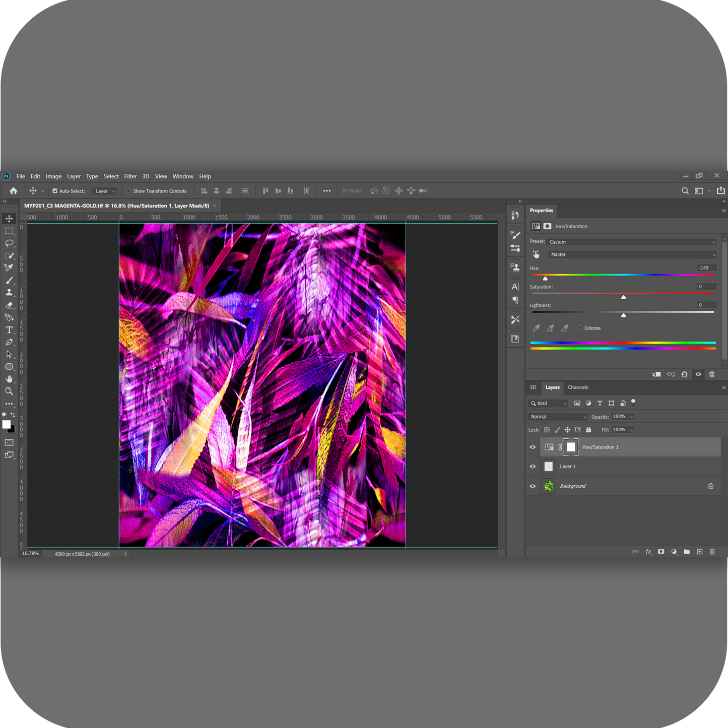Click the Hue value field showing -145

[x=707, y=268]
